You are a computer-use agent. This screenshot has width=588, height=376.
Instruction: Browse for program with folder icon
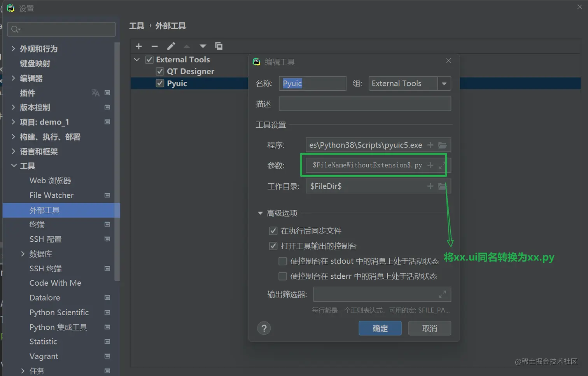(443, 145)
